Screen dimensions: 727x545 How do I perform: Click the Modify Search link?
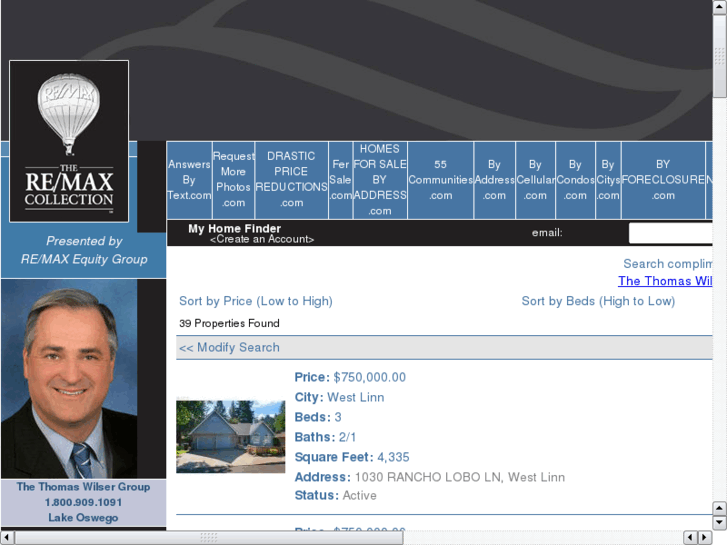tap(230, 347)
